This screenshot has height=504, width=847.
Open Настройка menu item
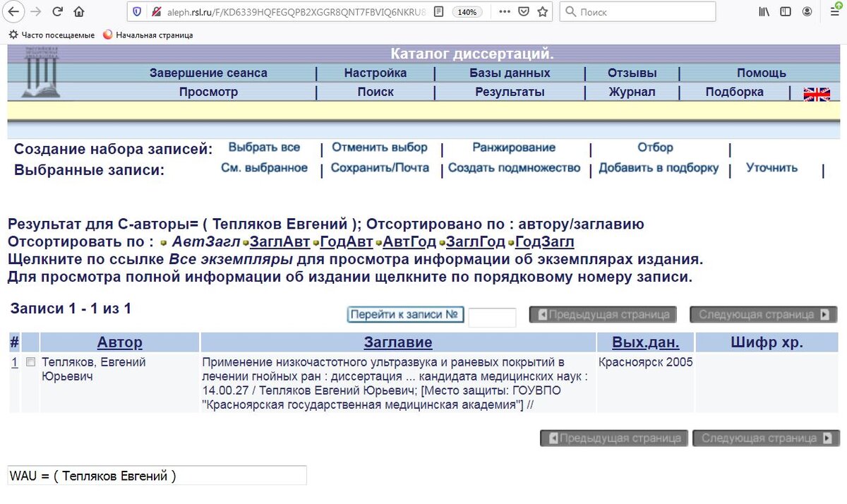click(x=376, y=73)
